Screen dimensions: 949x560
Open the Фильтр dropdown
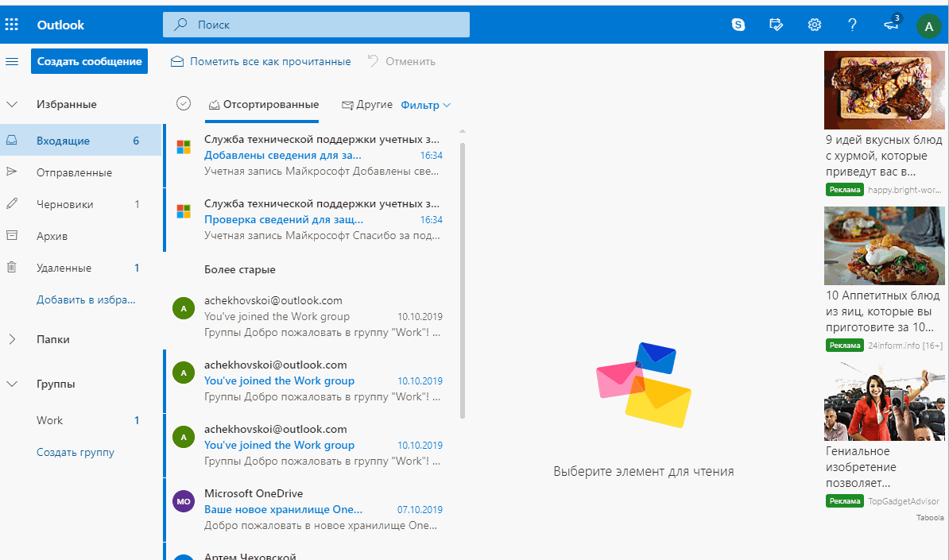(x=425, y=105)
